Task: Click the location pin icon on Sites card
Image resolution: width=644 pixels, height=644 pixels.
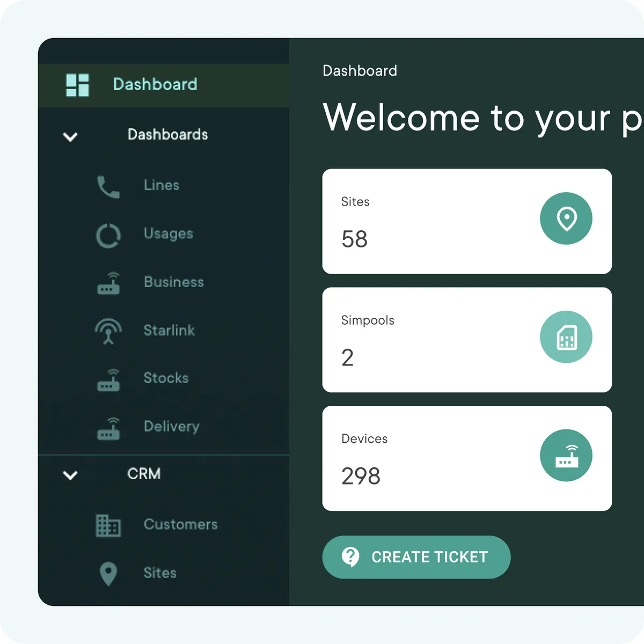Action: pyautogui.click(x=566, y=218)
